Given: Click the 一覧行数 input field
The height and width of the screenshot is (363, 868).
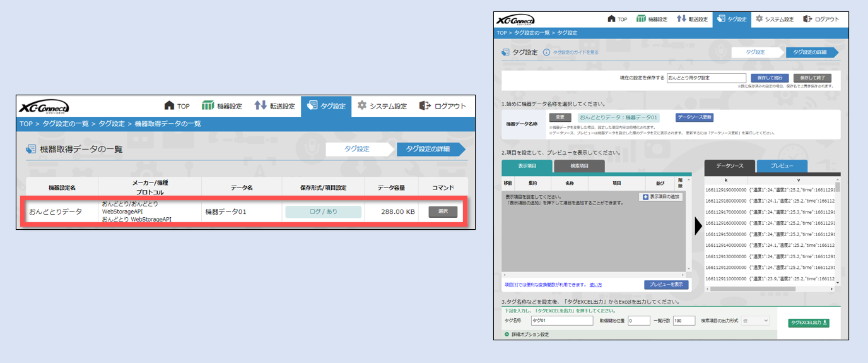Looking at the screenshot, I should point(684,321).
